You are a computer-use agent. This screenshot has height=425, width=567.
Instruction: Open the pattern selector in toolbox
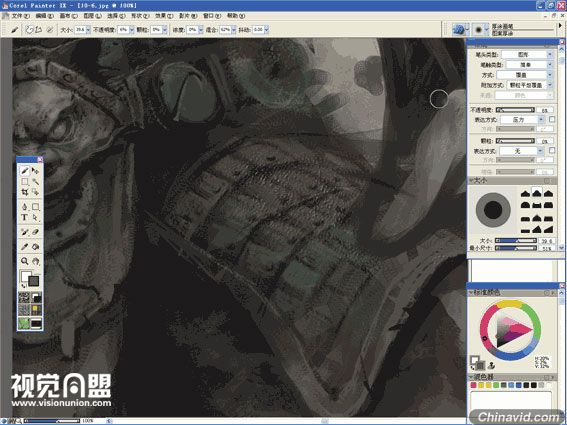tap(24, 310)
